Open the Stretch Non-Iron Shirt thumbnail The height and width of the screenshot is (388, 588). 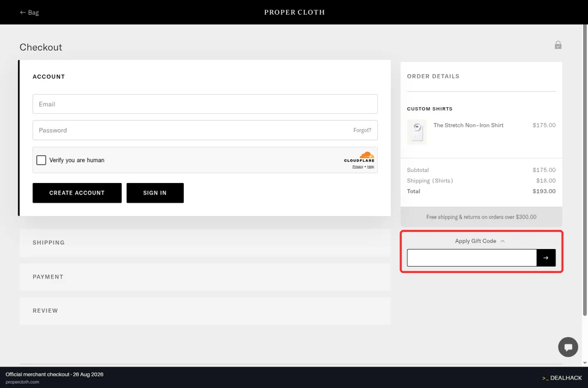(x=417, y=132)
